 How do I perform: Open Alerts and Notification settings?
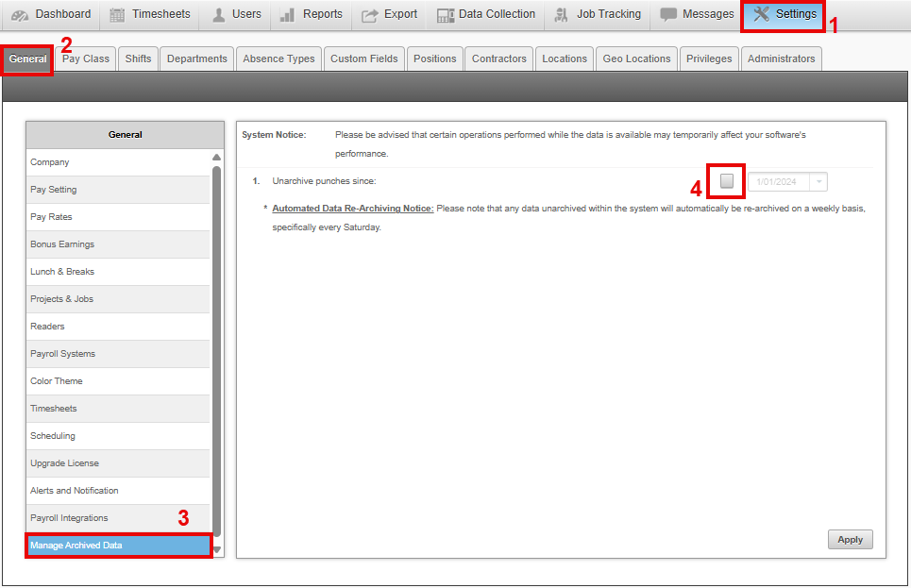point(118,490)
